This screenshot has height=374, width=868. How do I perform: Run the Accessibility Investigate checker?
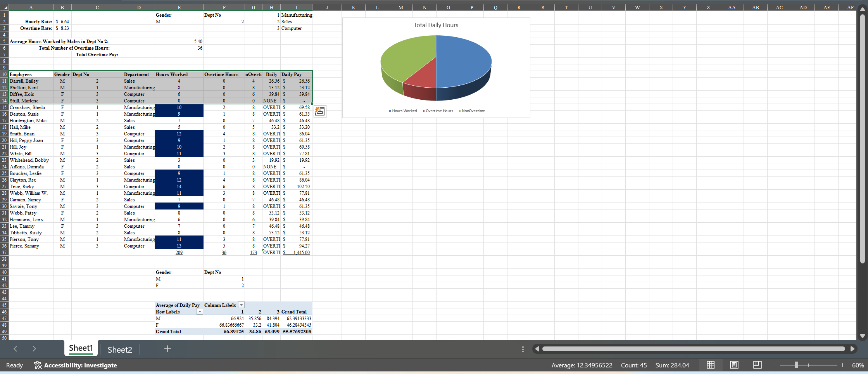tap(76, 365)
